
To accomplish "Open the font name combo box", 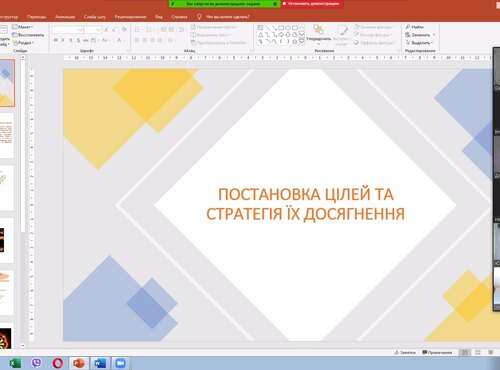I will (x=67, y=30).
